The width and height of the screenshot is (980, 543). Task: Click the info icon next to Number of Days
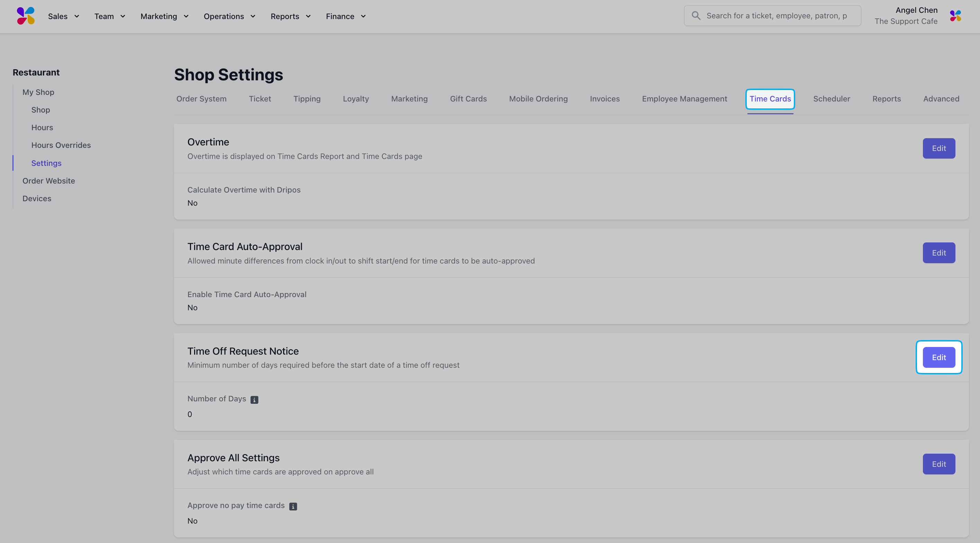click(254, 399)
